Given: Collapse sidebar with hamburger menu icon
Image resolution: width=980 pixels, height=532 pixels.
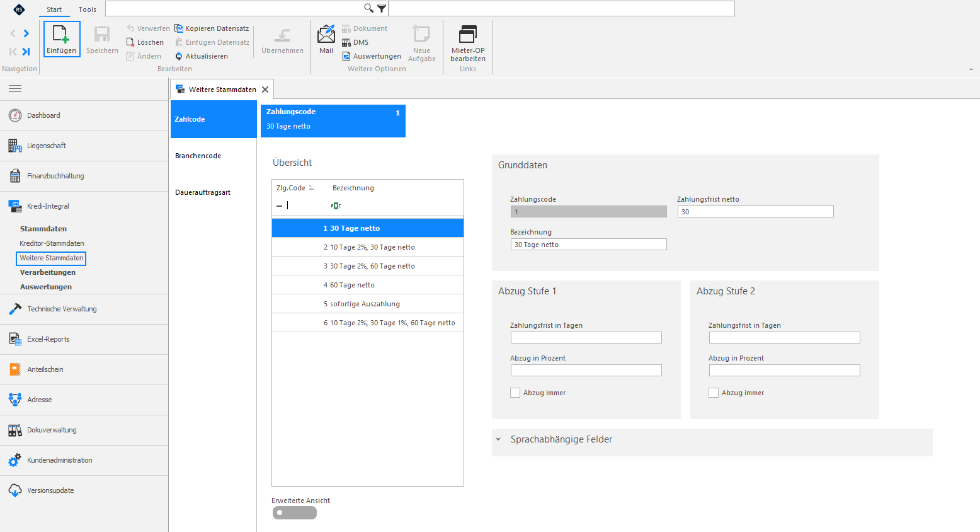Looking at the screenshot, I should point(15,89).
